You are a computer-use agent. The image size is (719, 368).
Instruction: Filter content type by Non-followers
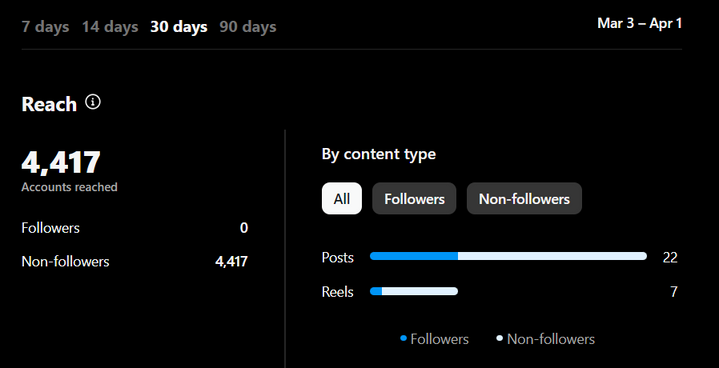tap(524, 198)
